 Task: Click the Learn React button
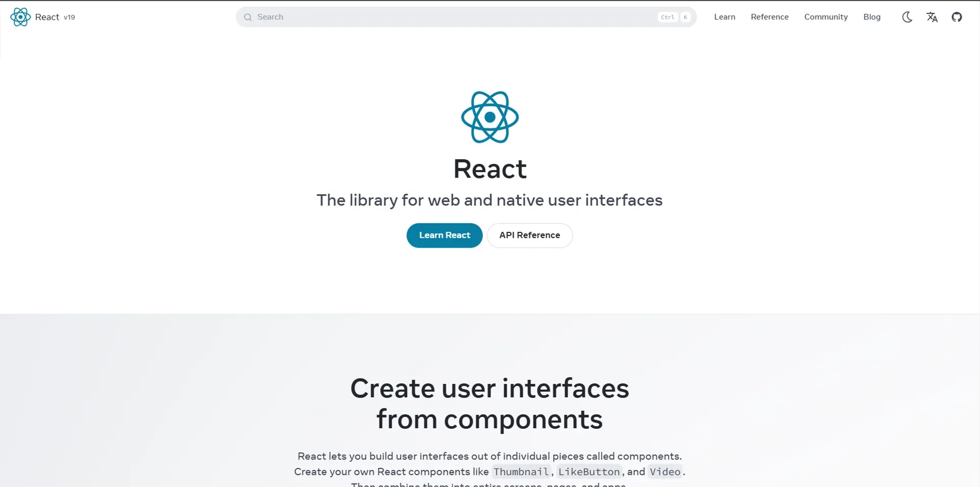click(x=445, y=235)
